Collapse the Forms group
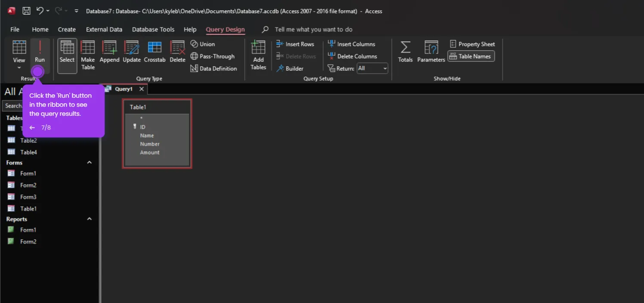 click(x=89, y=163)
